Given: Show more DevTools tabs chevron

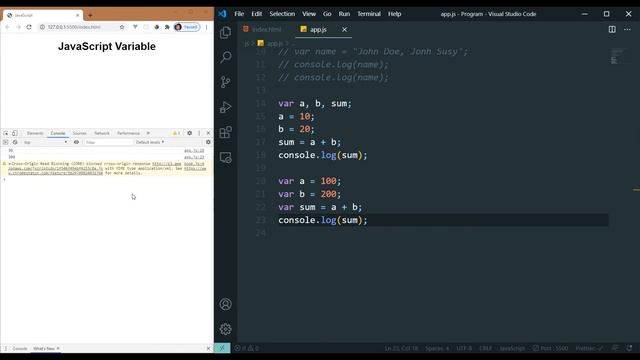Looking at the screenshot, I should 148,133.
